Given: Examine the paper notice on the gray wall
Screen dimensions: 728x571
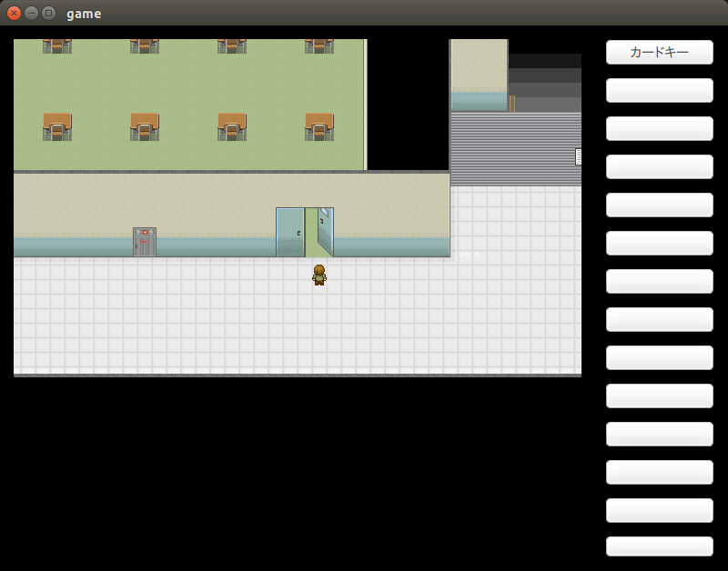Looking at the screenshot, I should click(x=578, y=156).
